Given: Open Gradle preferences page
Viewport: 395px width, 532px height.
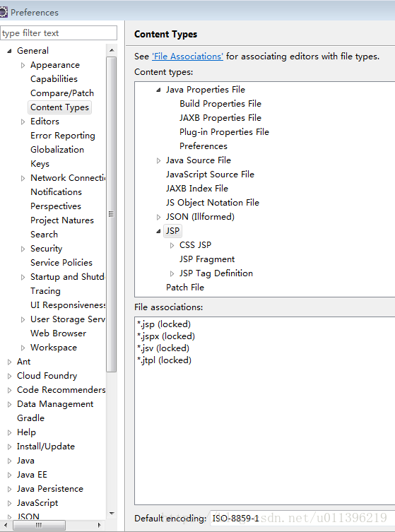Looking at the screenshot, I should [30, 418].
